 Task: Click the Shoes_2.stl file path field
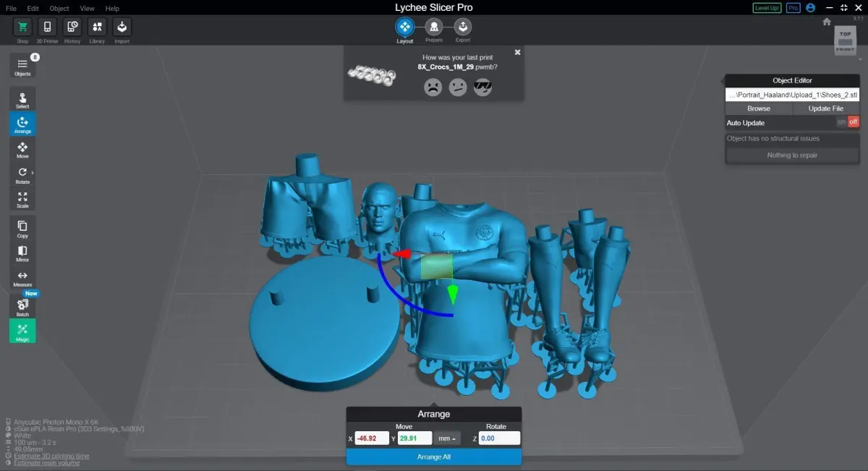[x=793, y=95]
